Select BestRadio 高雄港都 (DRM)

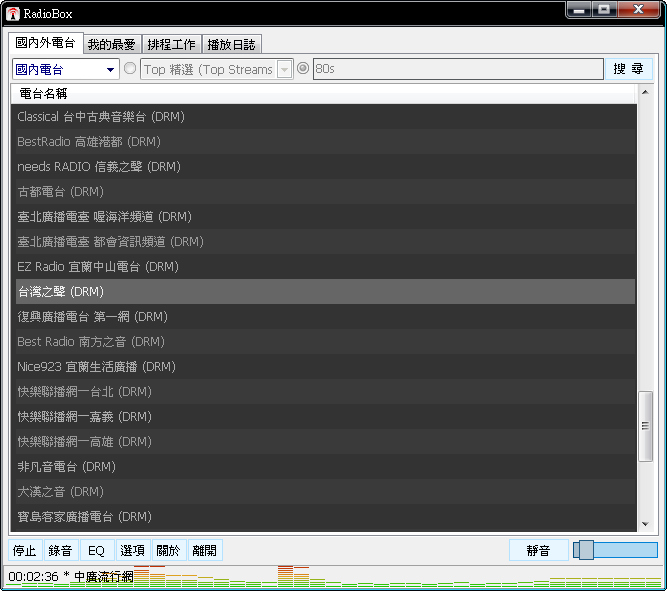tap(325, 142)
